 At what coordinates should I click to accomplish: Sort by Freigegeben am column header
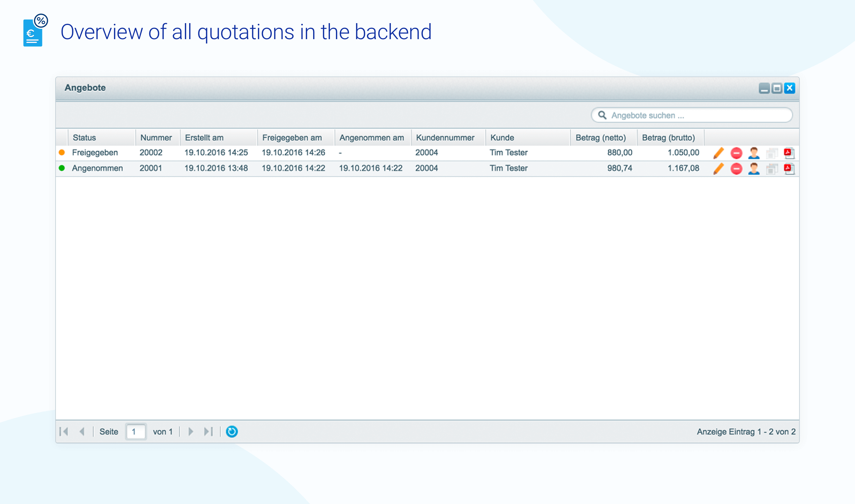pyautogui.click(x=296, y=137)
